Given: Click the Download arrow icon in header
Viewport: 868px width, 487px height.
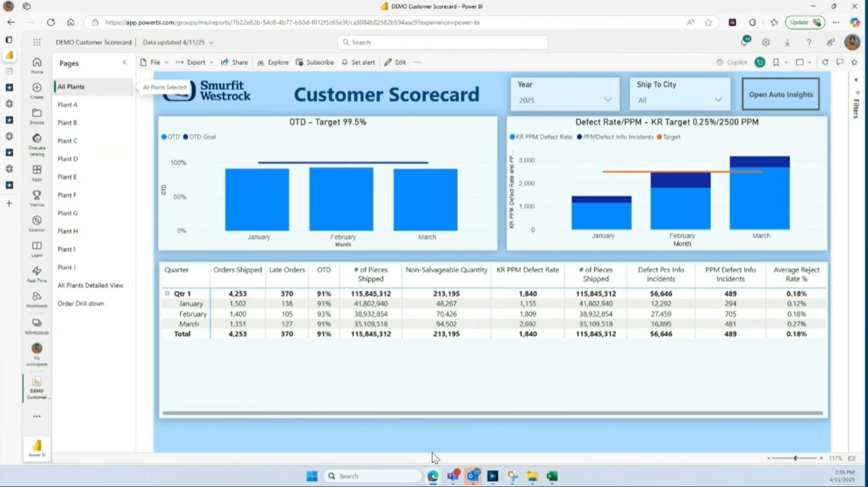Looking at the screenshot, I should point(787,42).
